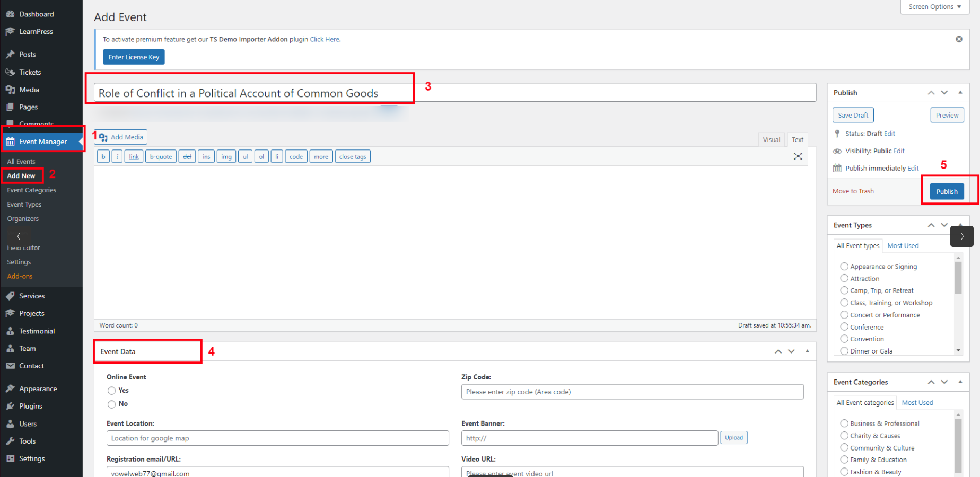Collapse the Event Categories panel
980x477 pixels.
pyautogui.click(x=960, y=382)
